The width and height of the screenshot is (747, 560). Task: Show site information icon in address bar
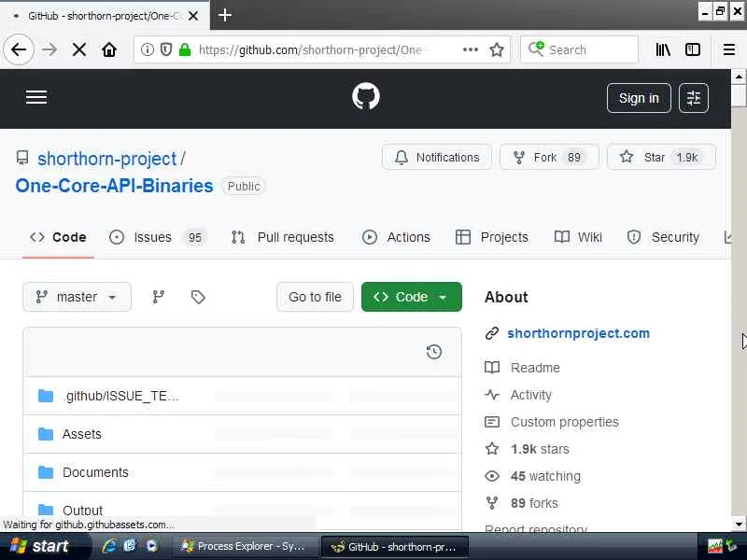click(x=148, y=49)
